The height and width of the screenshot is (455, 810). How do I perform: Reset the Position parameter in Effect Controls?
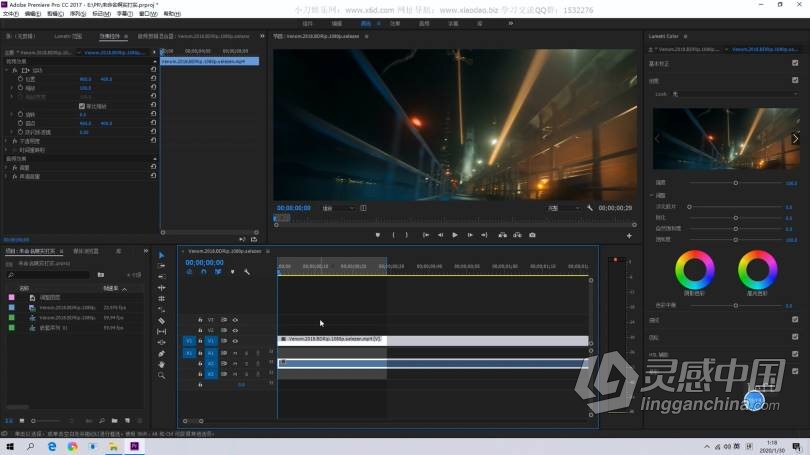point(153,79)
